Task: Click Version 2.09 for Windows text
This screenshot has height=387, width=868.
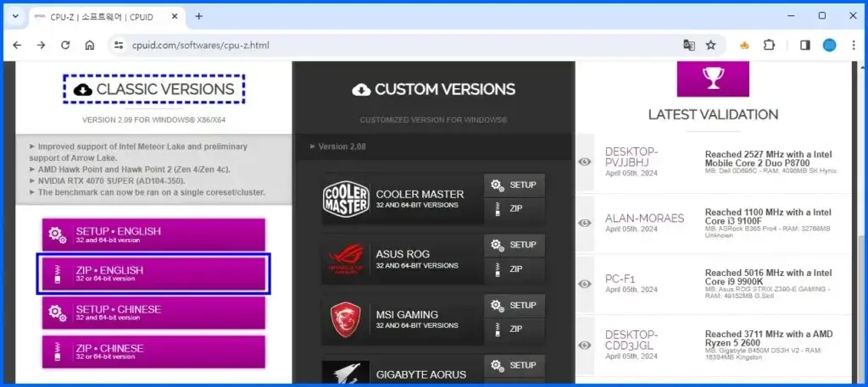Action: pos(154,119)
